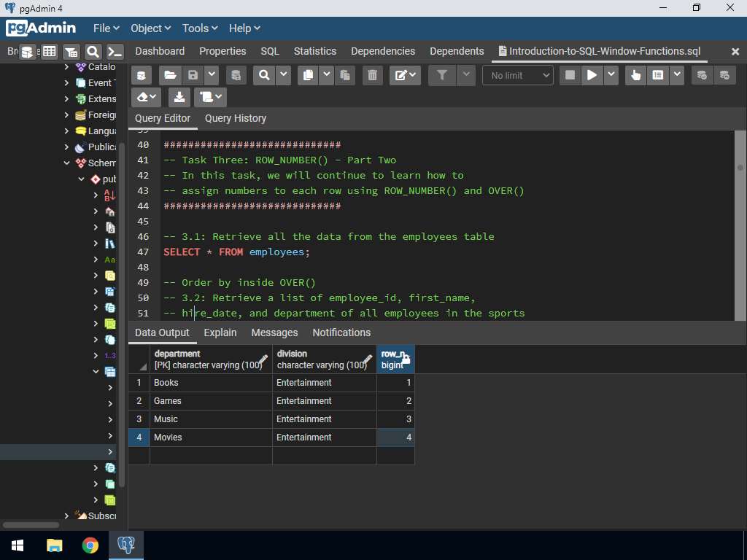This screenshot has width=747, height=560.
Task: Select the Movies cell in row 4
Action: tap(210, 437)
